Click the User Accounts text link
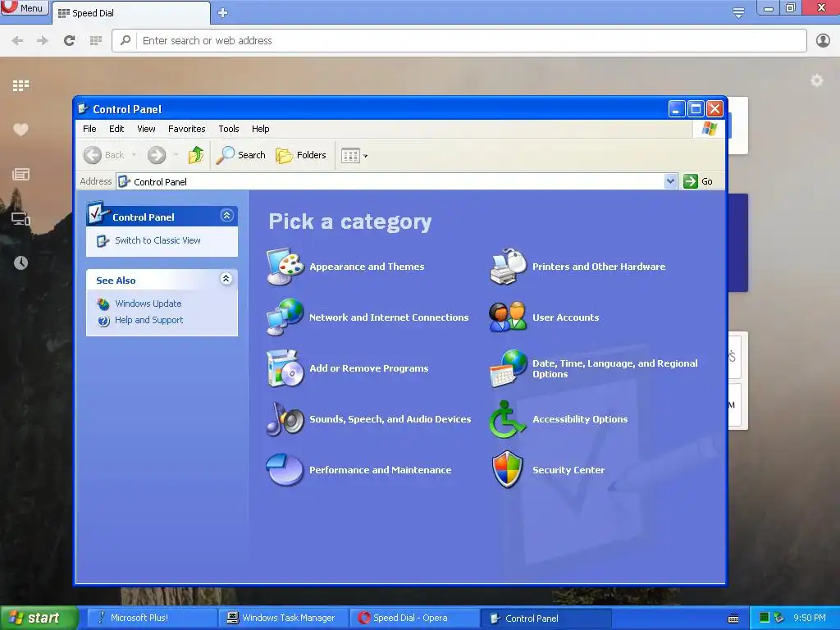The width and height of the screenshot is (840, 630). tap(566, 317)
